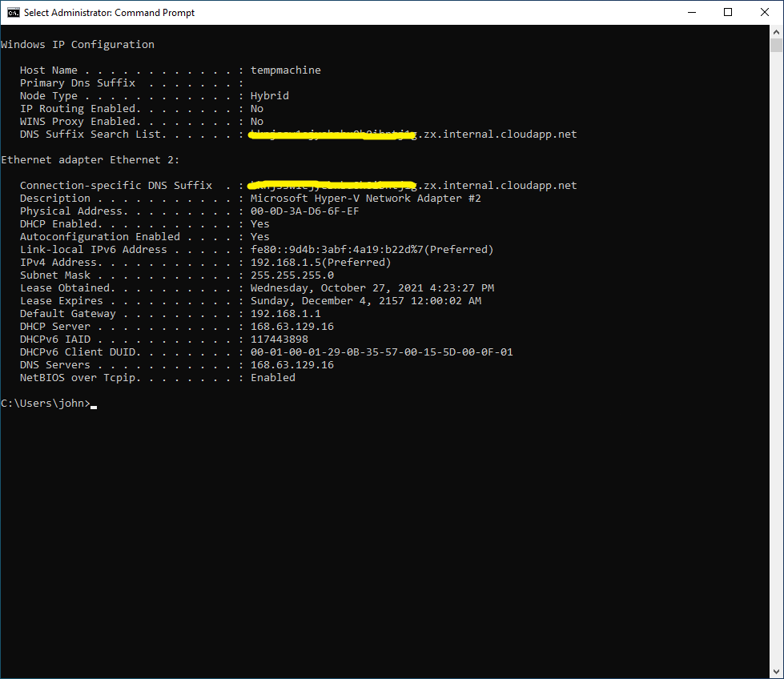
Task: Click the blinking cursor at the prompt
Action: 93,407
